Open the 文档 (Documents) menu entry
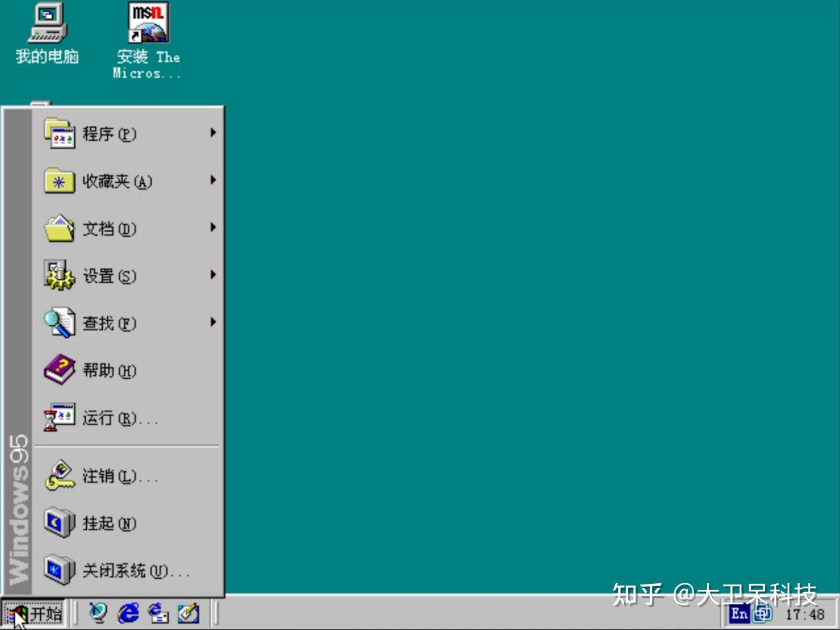This screenshot has height=630, width=840. click(110, 229)
